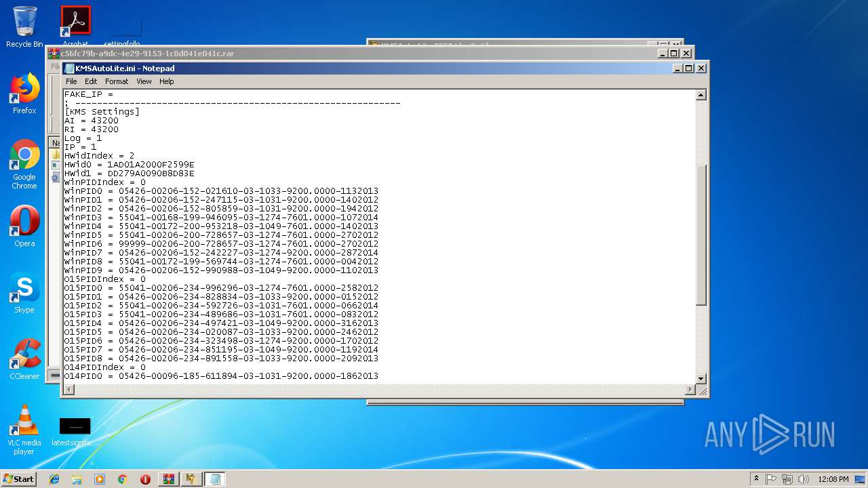Click the 'HWidIndex = 2' line
Screen dimensions: 868x488
pyautogui.click(x=100, y=156)
